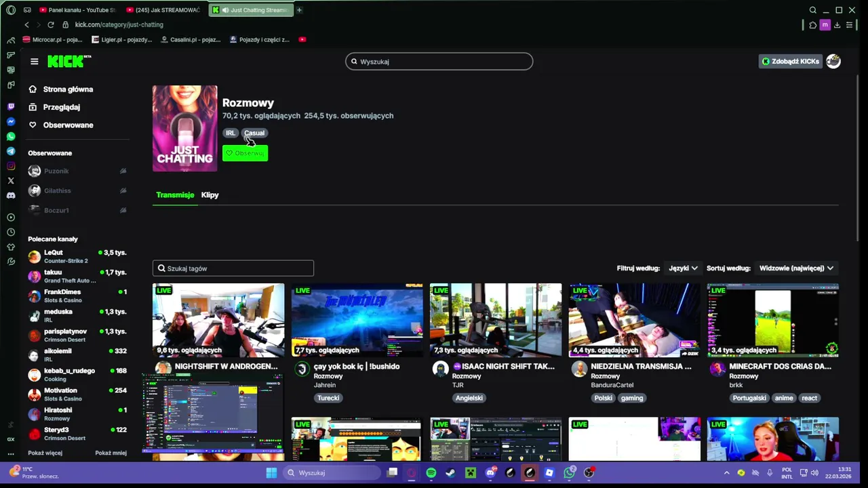Open sidebar three-dots more options
The height and width of the screenshot is (488, 868).
[x=11, y=453]
